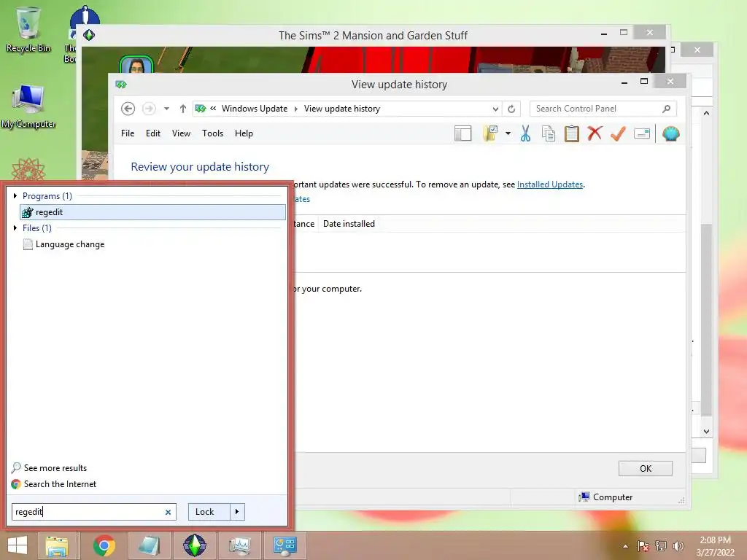Open the notepad app in taskbar

point(149,545)
